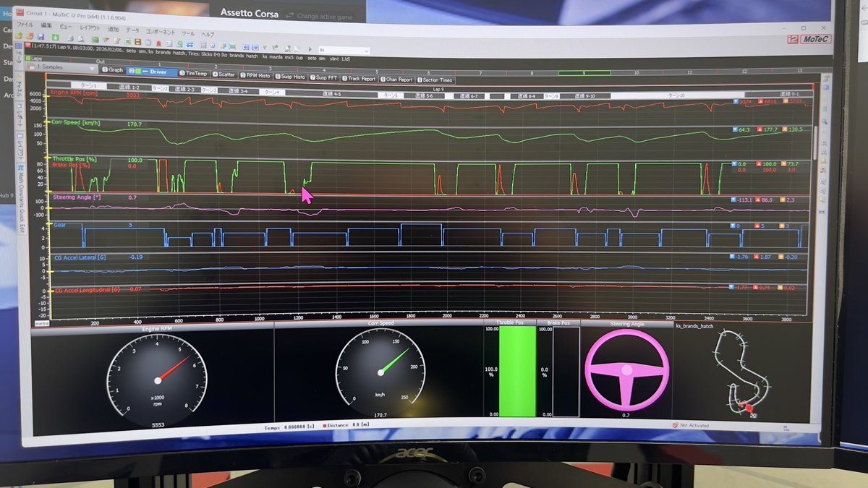This screenshot has width=868, height=488.
Task: Click the green plus toolbar icon
Action: pos(55,37)
